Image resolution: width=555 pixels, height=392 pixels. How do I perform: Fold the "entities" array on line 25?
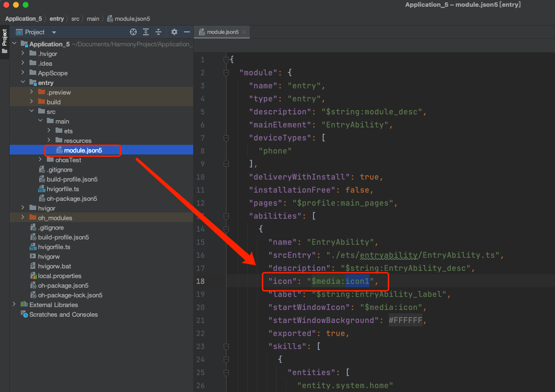pyautogui.click(x=226, y=373)
